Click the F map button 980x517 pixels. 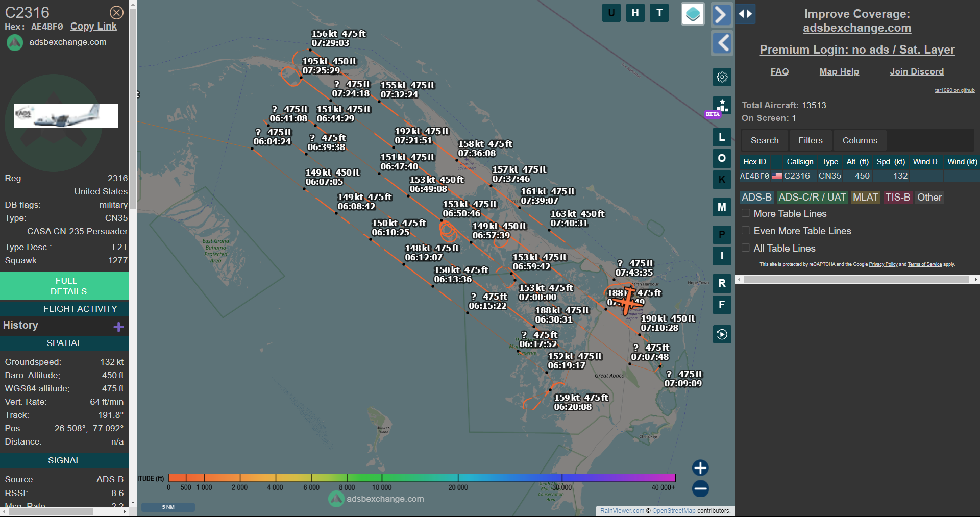coord(722,305)
